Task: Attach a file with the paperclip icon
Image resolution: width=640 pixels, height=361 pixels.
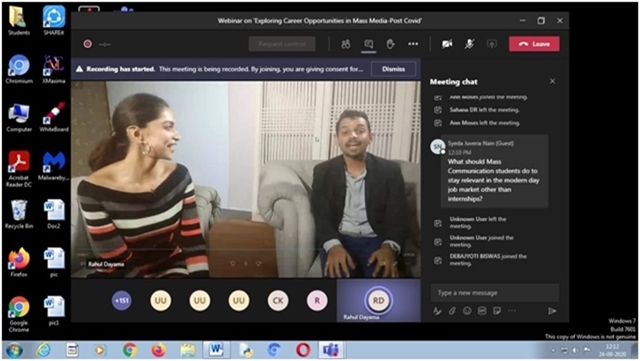Action: click(452, 311)
